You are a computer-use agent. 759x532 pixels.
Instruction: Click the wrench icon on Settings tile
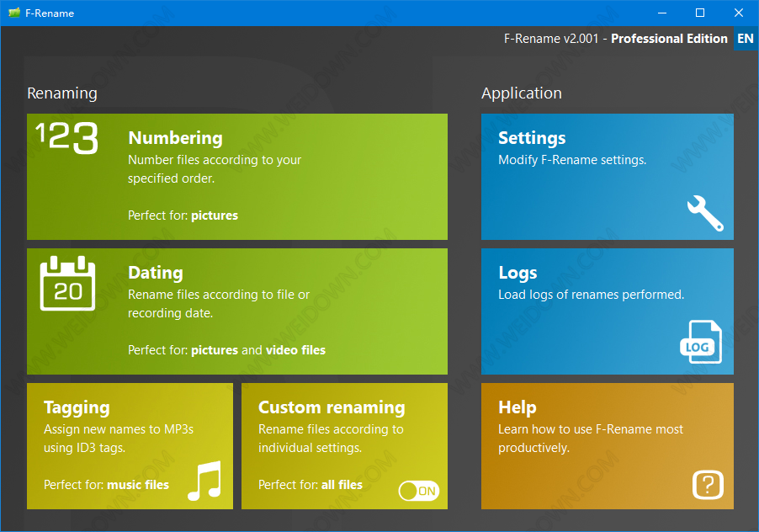(705, 213)
